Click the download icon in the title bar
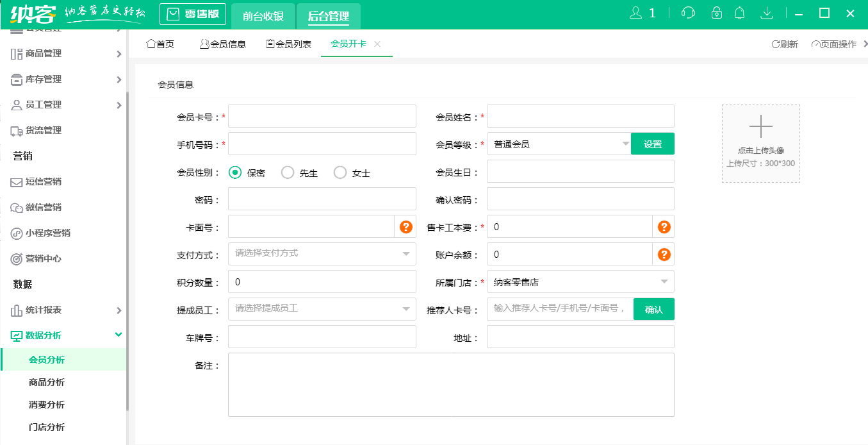This screenshot has height=445, width=868. click(766, 12)
